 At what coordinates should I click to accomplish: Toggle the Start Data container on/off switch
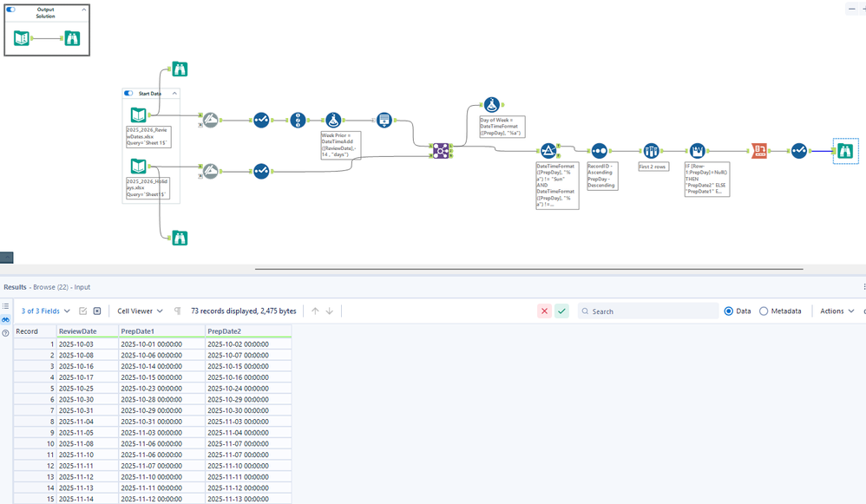pos(128,94)
